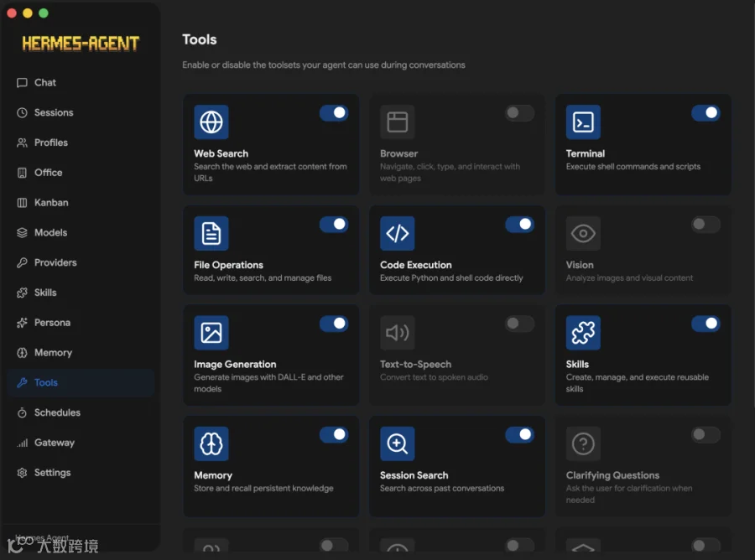Screen dimensions: 755x560
Task: Click the Text-to-Speech speaker icon
Action: [x=398, y=333]
